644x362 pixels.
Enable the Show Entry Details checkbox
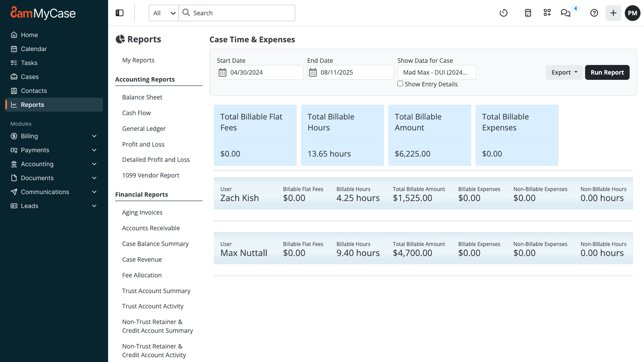click(x=400, y=84)
